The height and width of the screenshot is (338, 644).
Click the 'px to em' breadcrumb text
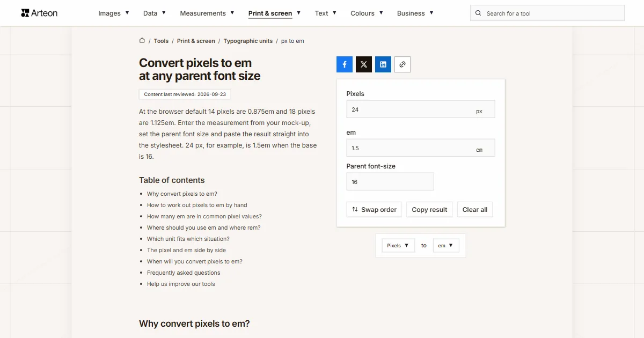(292, 41)
